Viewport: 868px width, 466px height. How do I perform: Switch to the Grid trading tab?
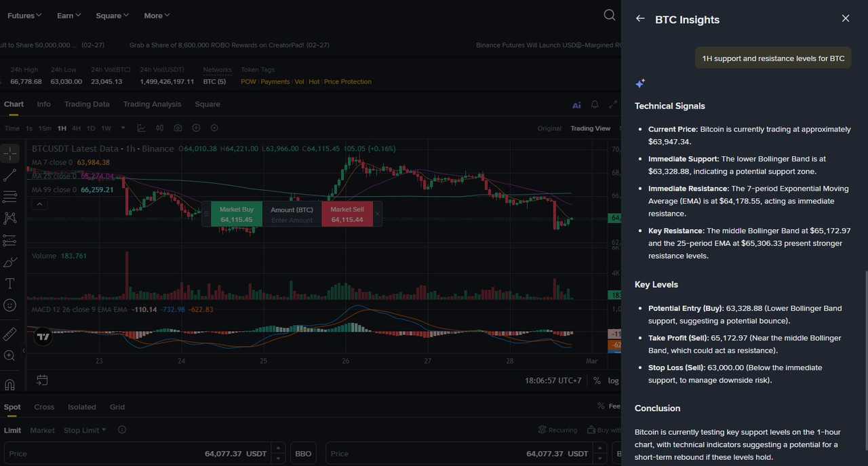coord(117,407)
